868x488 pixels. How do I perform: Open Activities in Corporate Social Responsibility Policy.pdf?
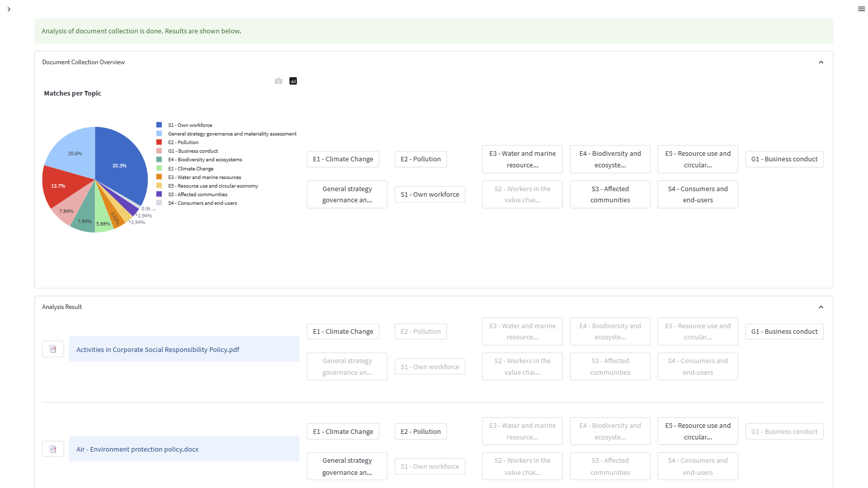(x=158, y=349)
